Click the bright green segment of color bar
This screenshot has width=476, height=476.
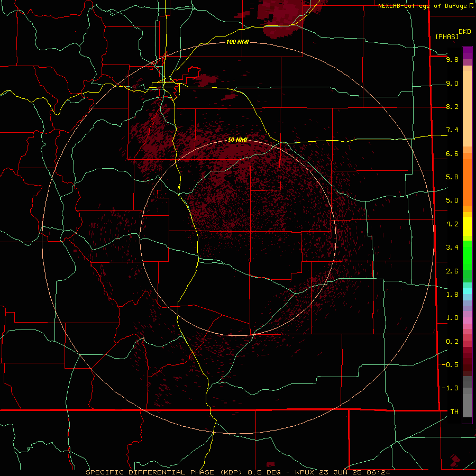467,254
